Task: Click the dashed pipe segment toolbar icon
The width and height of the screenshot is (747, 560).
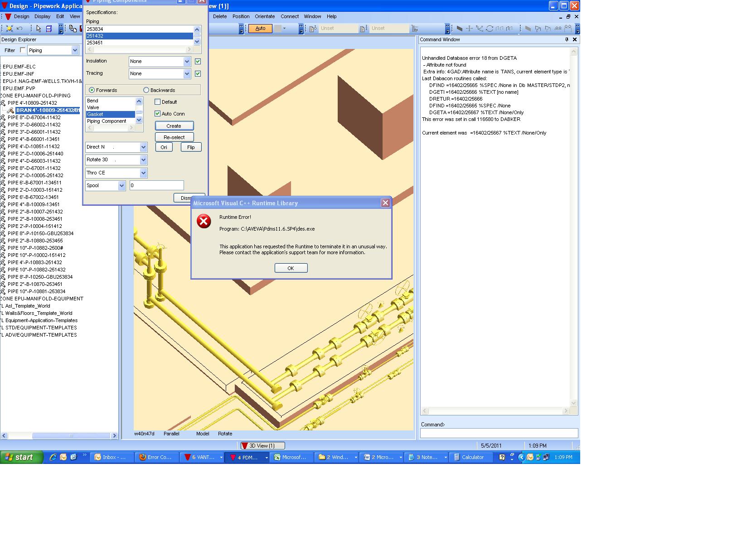Action: 500,29
